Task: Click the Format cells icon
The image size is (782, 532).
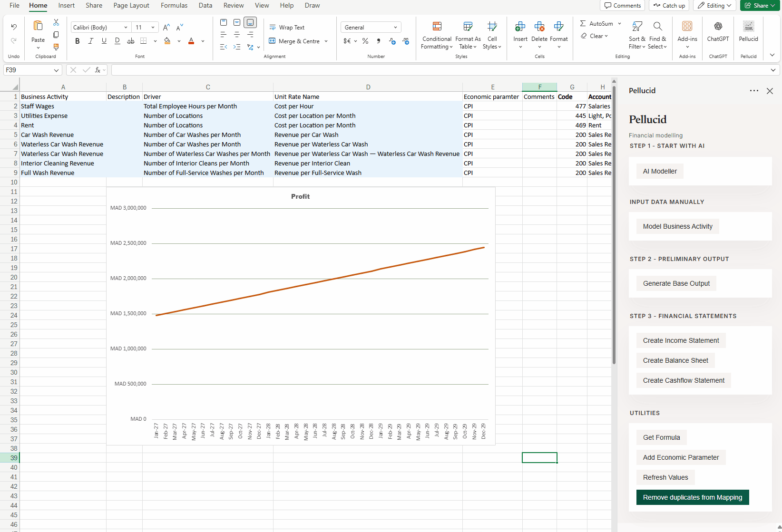Action: 559,26
